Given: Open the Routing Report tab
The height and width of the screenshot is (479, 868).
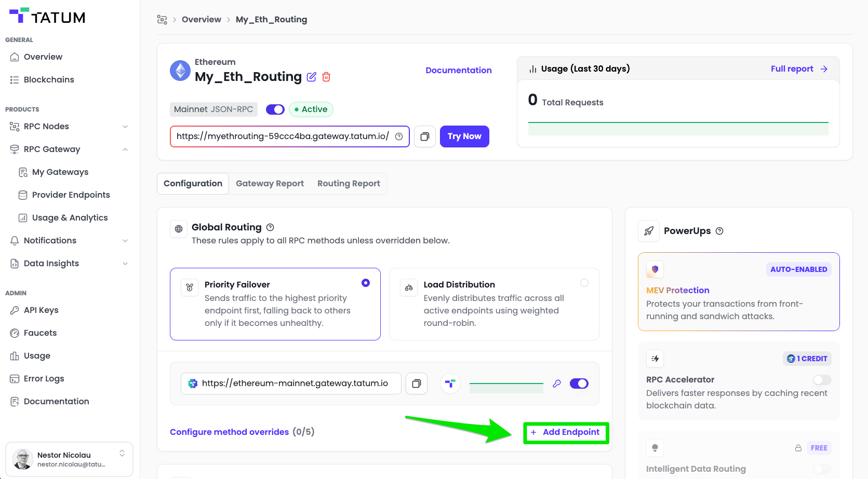Looking at the screenshot, I should [349, 184].
